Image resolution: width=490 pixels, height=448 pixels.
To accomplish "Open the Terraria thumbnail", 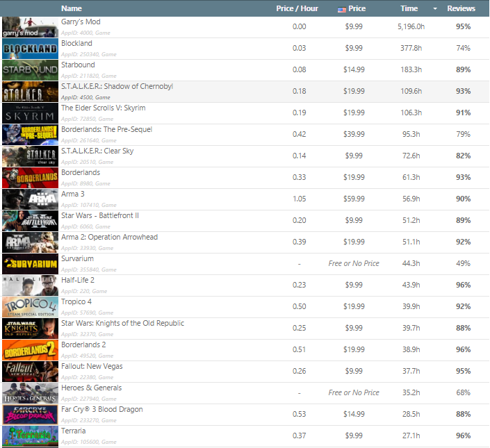I will 30,436.
